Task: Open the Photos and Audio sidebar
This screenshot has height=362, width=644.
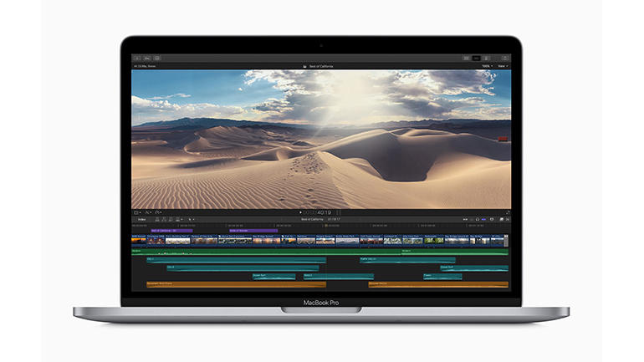Action: coord(147,59)
